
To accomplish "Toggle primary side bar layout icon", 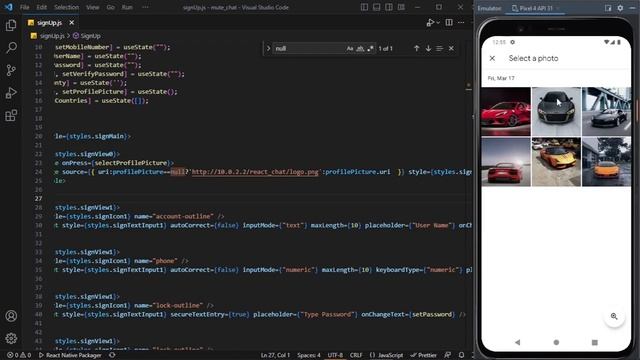I will [364, 7].
